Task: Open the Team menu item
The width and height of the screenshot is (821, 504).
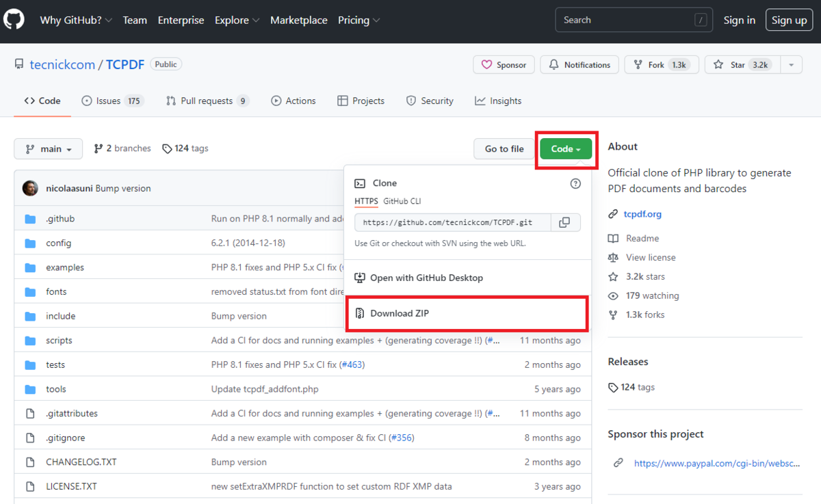Action: (x=135, y=21)
